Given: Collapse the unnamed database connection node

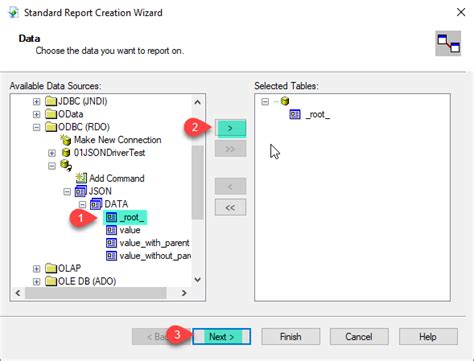Looking at the screenshot, I should click(52, 166).
